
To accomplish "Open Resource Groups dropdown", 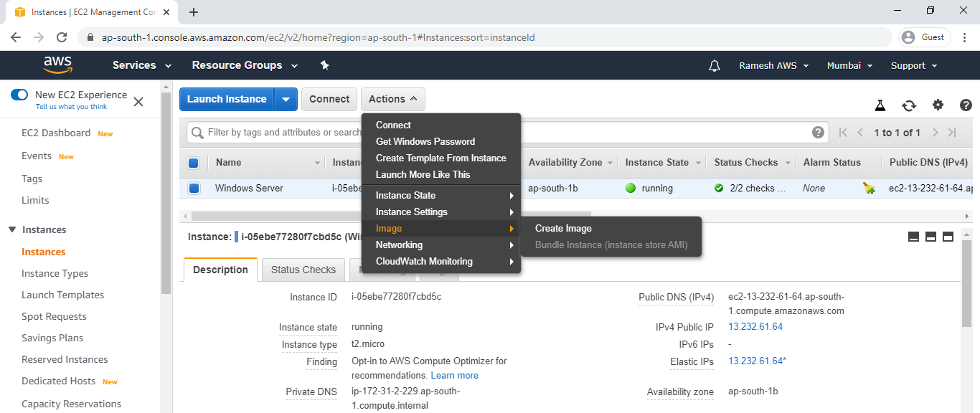I will tap(245, 65).
